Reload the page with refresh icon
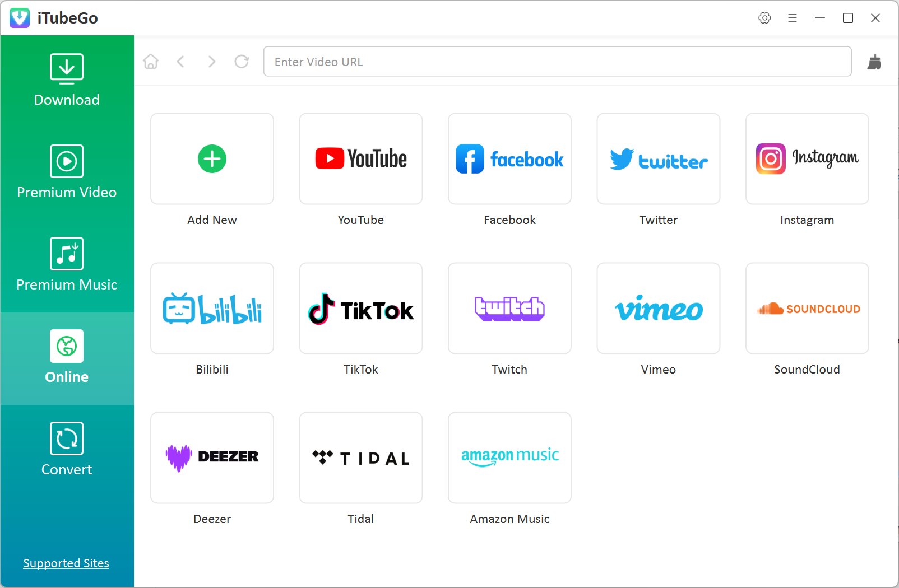Image resolution: width=899 pixels, height=588 pixels. pos(242,62)
